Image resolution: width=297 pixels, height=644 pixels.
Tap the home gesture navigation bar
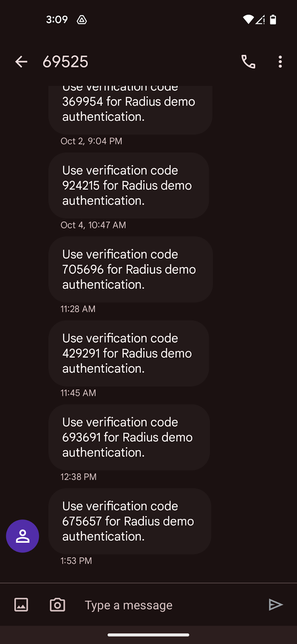(148, 635)
